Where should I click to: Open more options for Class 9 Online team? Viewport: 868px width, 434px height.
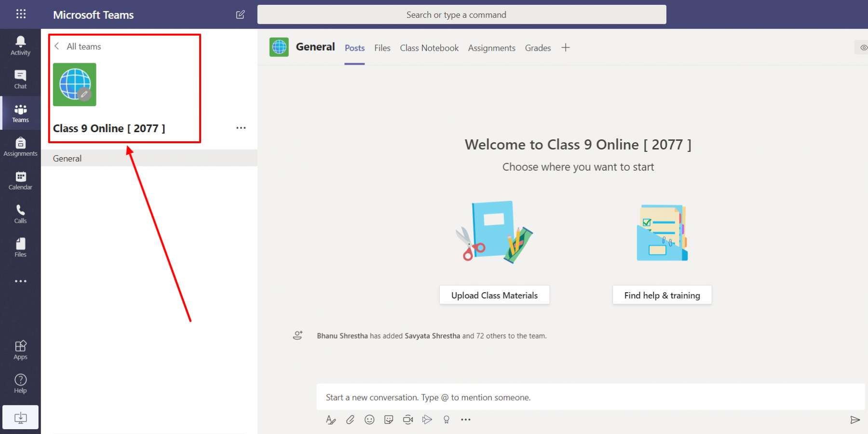pos(241,128)
